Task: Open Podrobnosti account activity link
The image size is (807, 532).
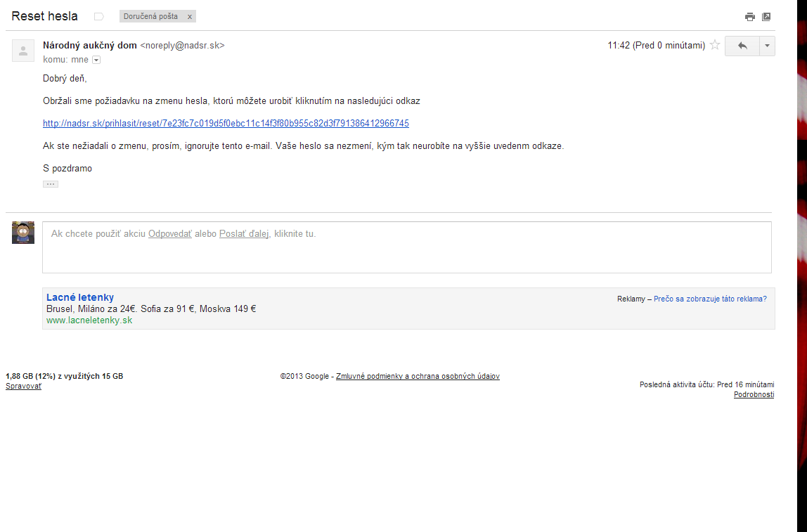Action: 754,395
